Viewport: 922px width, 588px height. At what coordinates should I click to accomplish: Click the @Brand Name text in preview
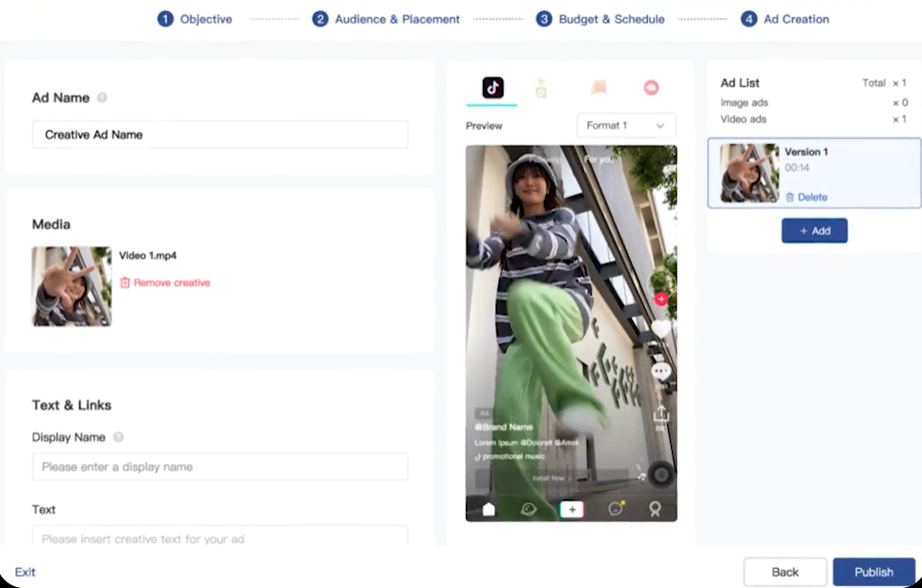[504, 427]
